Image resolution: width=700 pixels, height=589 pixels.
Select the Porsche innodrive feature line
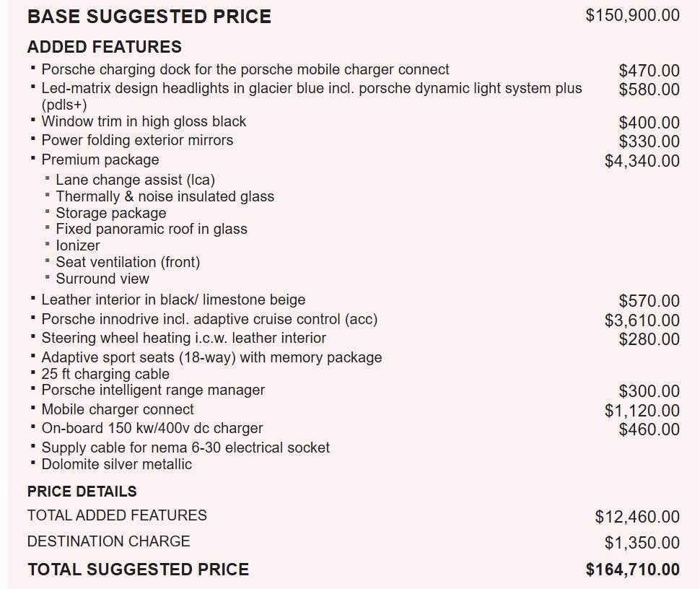[209, 319]
